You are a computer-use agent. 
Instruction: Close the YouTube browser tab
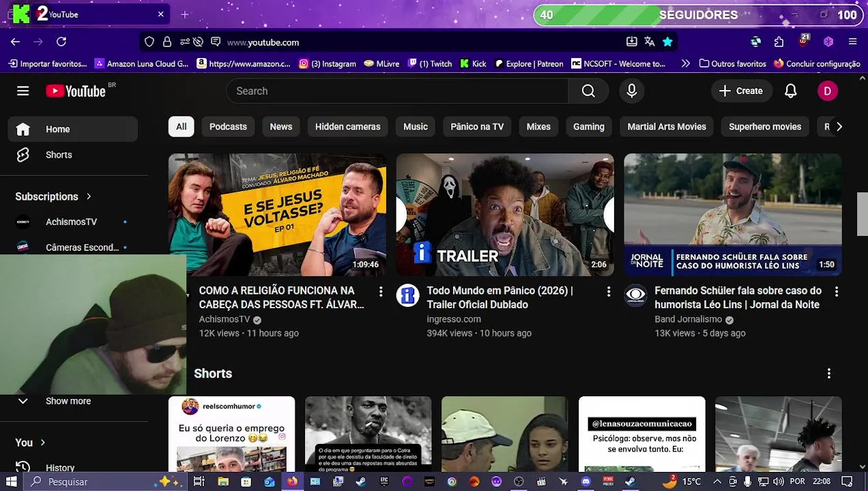point(161,14)
